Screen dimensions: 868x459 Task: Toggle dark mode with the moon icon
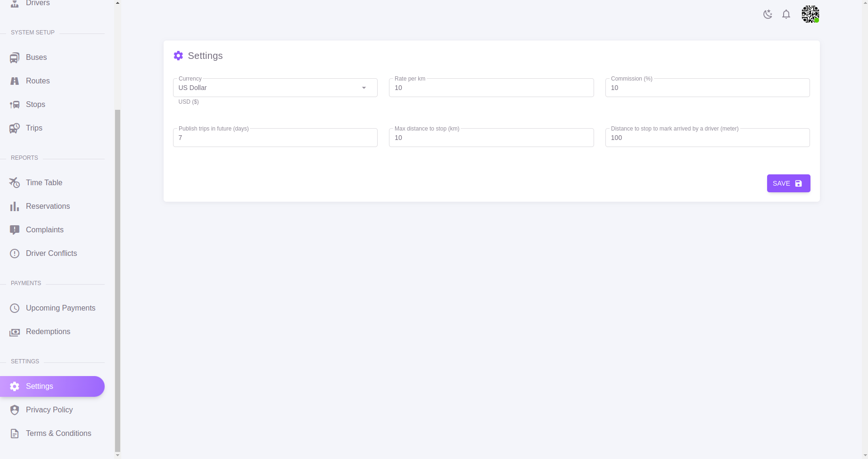pyautogui.click(x=768, y=14)
